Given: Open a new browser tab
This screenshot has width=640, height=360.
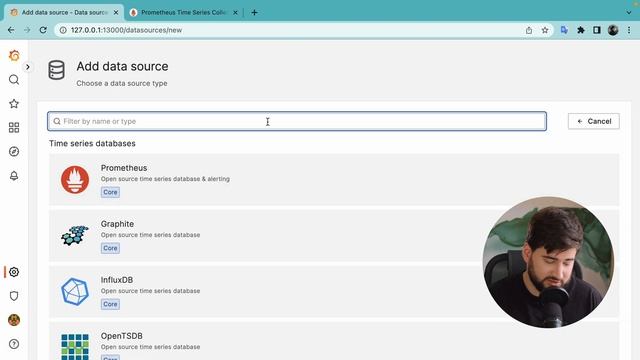Looking at the screenshot, I should click(254, 13).
